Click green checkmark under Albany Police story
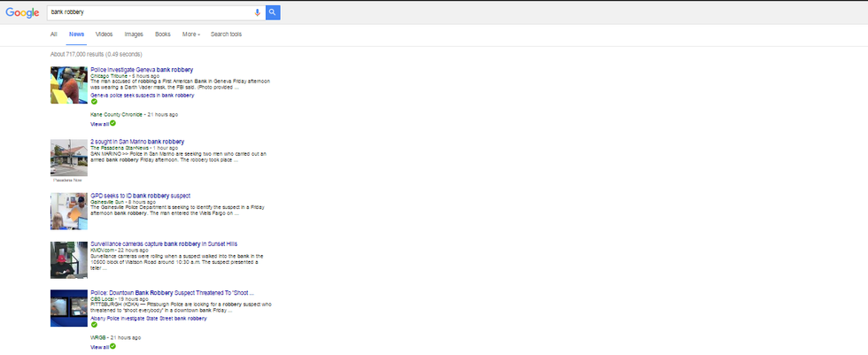The image size is (868, 355). (94, 325)
